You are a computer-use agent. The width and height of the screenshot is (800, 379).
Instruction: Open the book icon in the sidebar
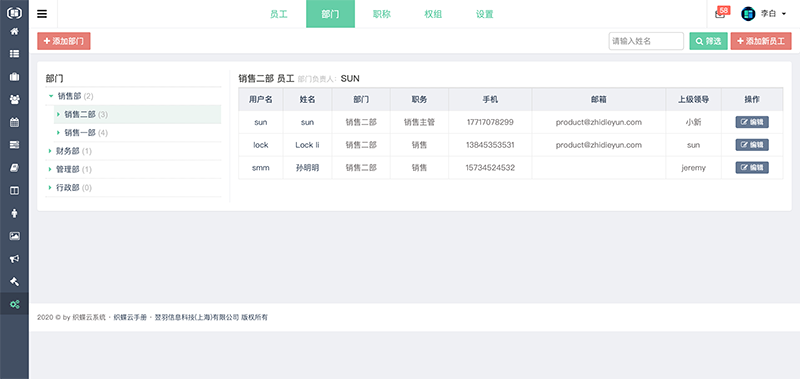pyautogui.click(x=14, y=167)
